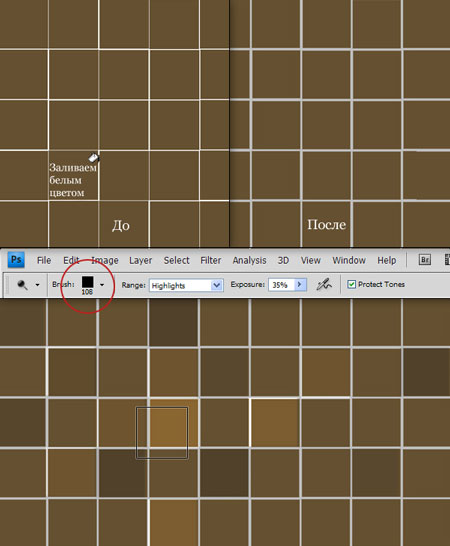Screen dimensions: 450x546
Task: Open the Brush picker dropdown arrow
Action: coord(102,285)
